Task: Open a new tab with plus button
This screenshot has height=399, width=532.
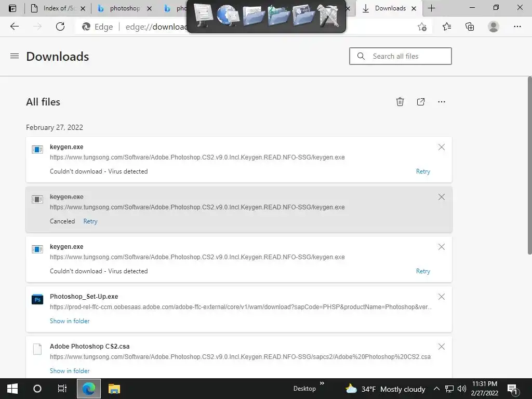Action: [x=431, y=8]
